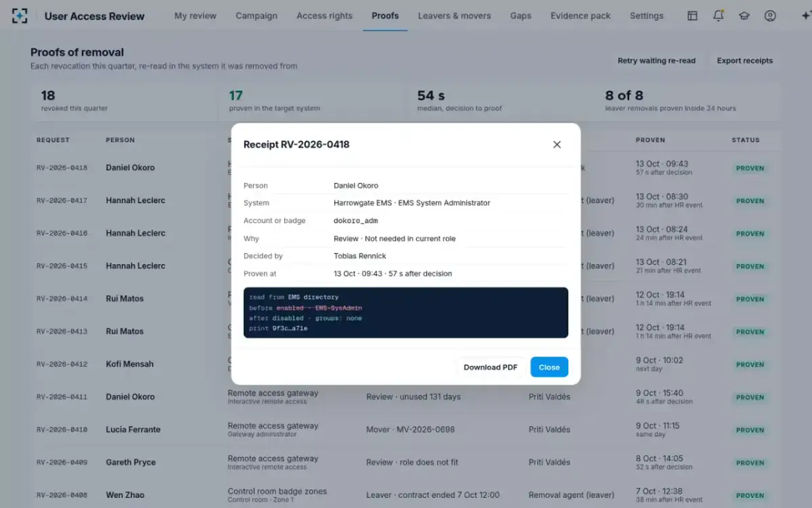Click the '17 proven in the target system' stat
This screenshot has height=508, width=812.
311,101
